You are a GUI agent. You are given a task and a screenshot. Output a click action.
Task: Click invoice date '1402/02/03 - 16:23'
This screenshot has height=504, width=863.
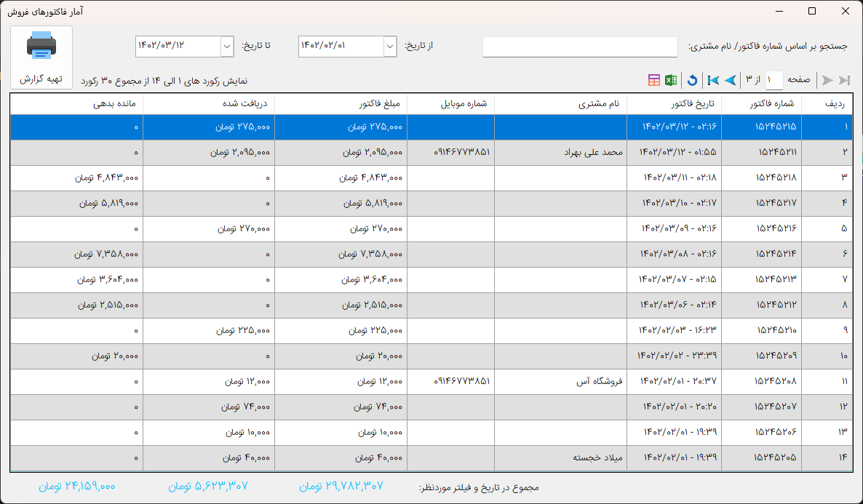[x=677, y=330]
